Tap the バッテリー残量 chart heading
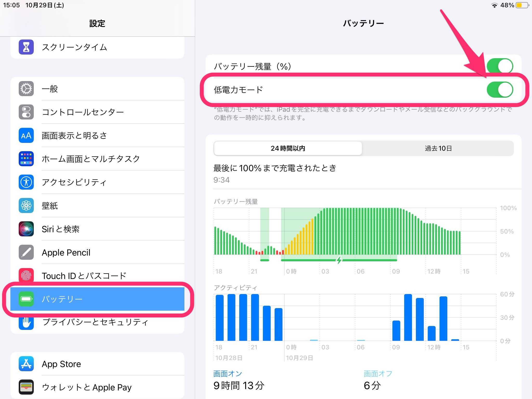The width and height of the screenshot is (532, 399). point(236,202)
